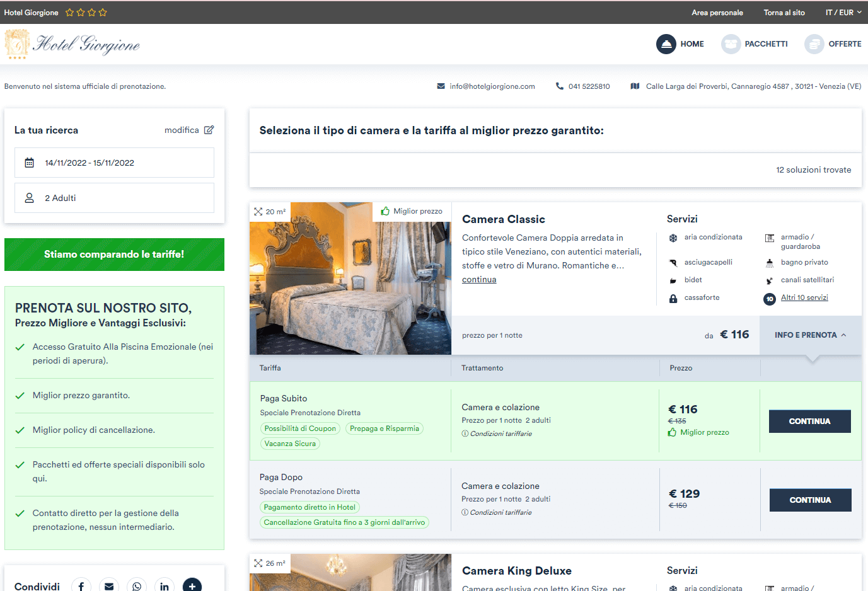Click the map icon beside the address
The image size is (868, 591).
[x=635, y=86]
